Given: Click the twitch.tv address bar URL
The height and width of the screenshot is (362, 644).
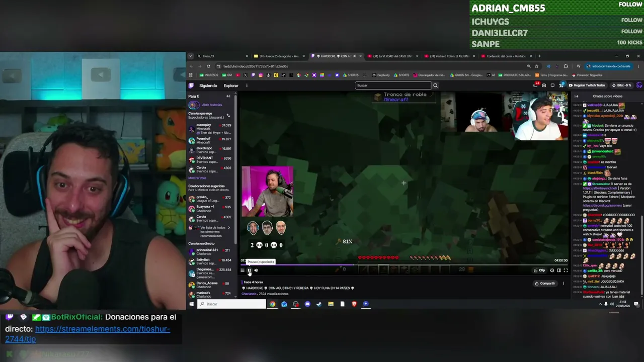Looking at the screenshot, I should point(256,66).
